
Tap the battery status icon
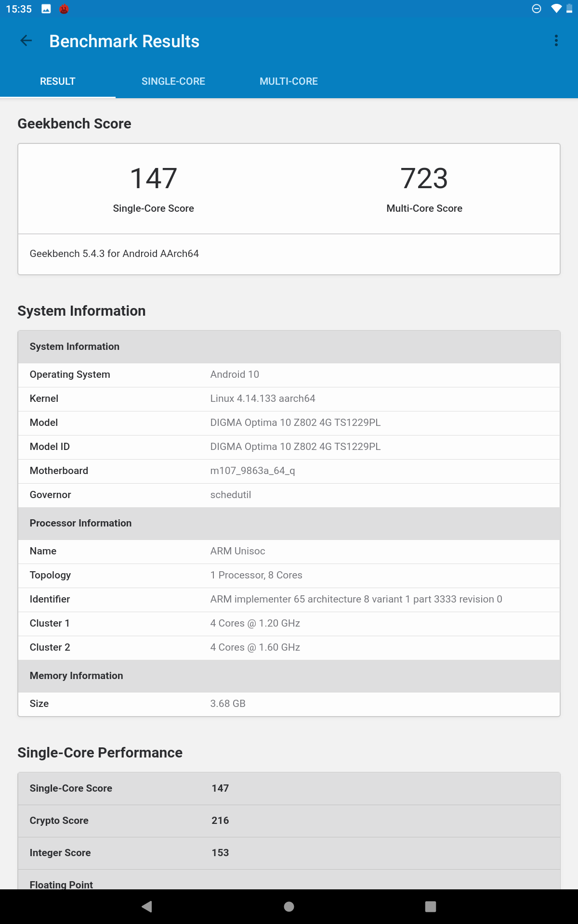[569, 9]
